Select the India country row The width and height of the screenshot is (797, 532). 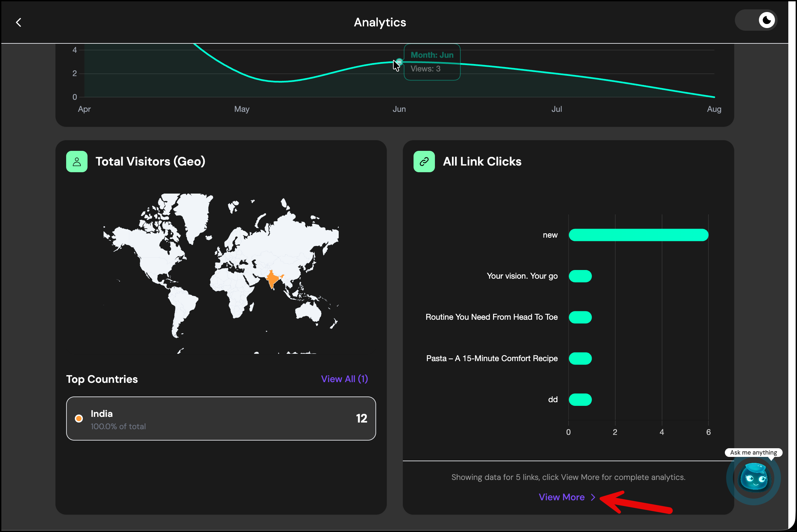[221, 418]
